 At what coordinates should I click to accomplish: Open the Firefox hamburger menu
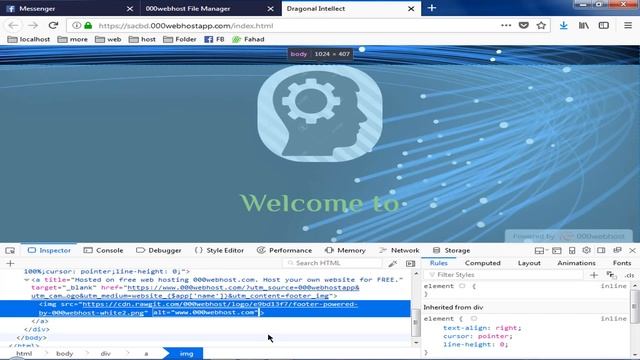point(628,25)
